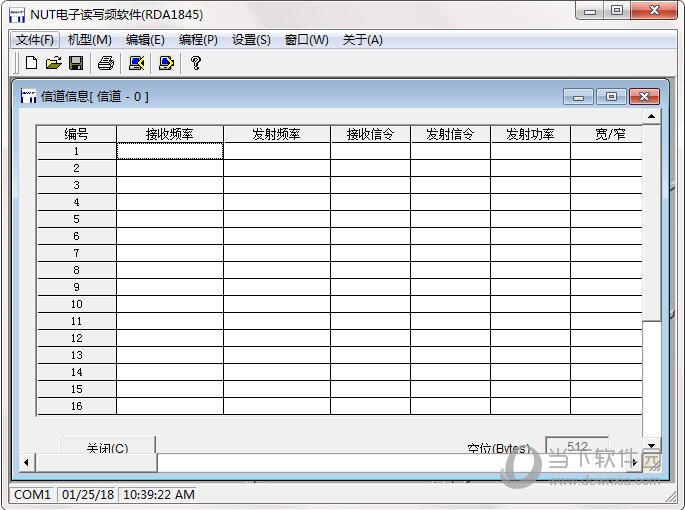Click the 接收频率 column header
Screen dimensions: 685x510
[x=170, y=134]
